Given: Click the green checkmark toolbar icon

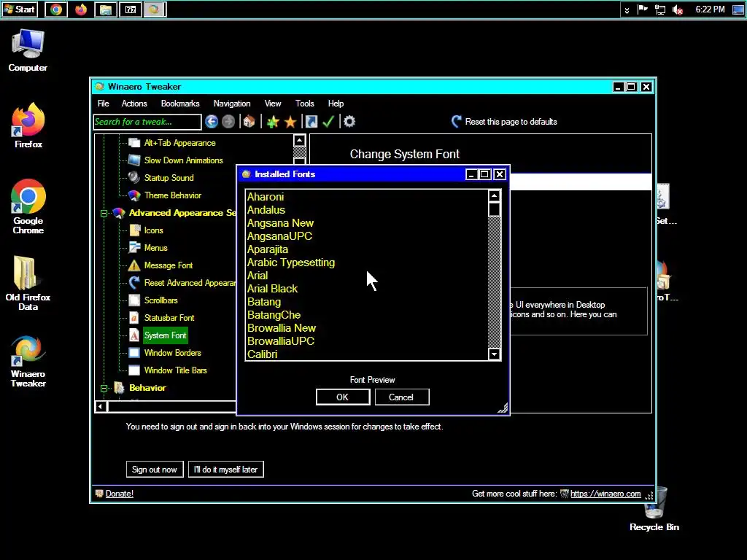Looking at the screenshot, I should click(328, 122).
